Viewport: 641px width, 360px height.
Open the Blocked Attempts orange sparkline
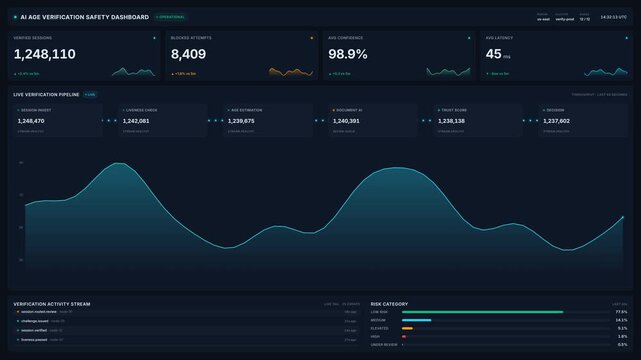[291, 72]
